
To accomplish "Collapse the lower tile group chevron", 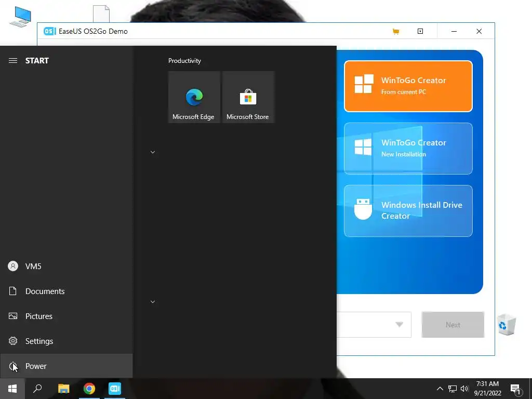I will (153, 302).
